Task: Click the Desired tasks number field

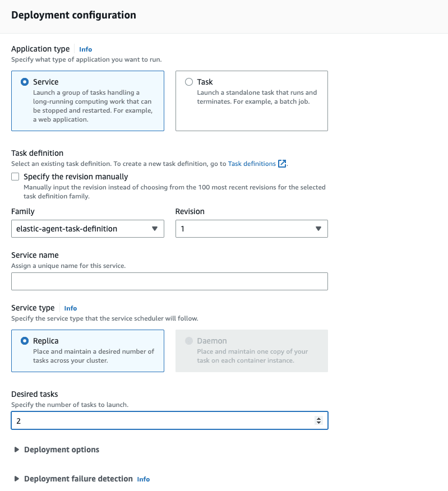Action: [x=163, y=420]
